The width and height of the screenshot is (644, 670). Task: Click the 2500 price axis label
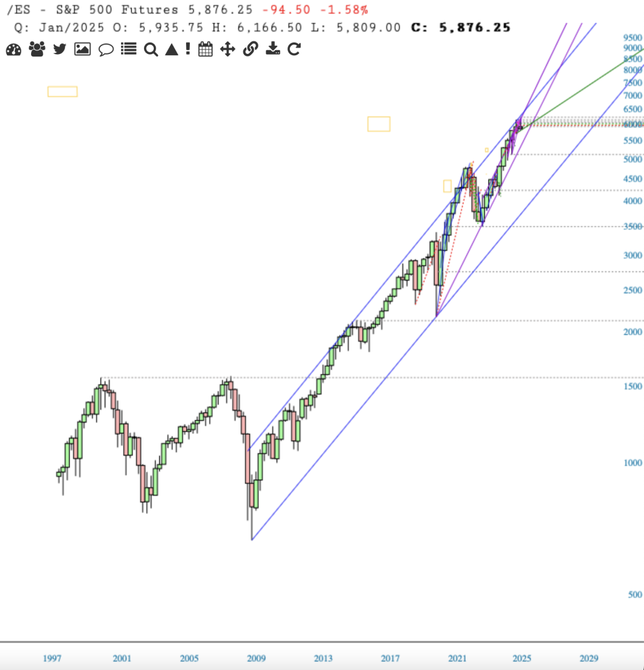[x=633, y=290]
